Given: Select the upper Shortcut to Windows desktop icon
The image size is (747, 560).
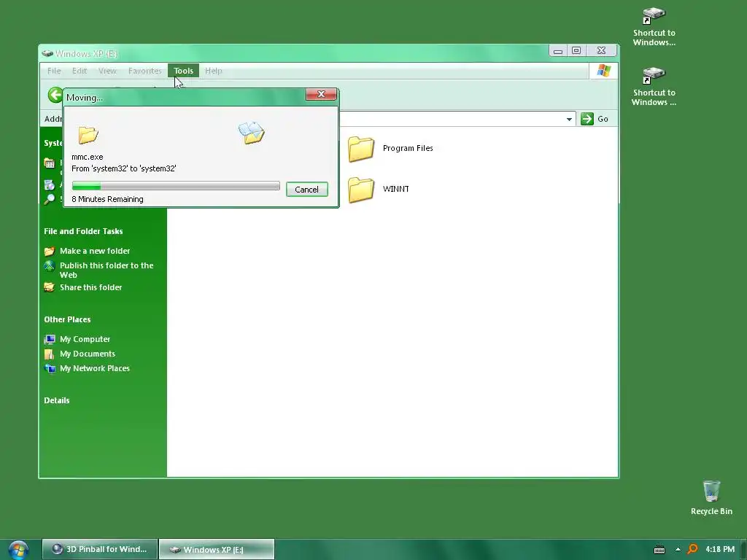Looking at the screenshot, I should (x=654, y=27).
